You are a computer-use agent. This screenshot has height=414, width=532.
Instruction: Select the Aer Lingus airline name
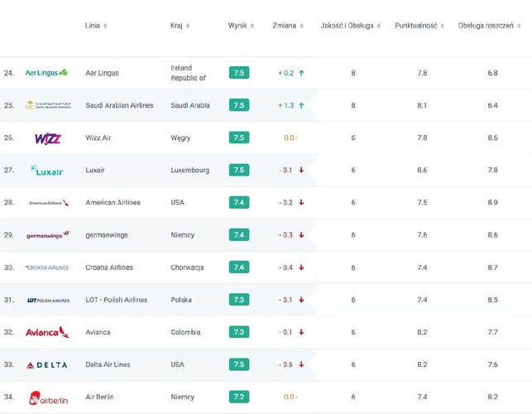click(102, 73)
